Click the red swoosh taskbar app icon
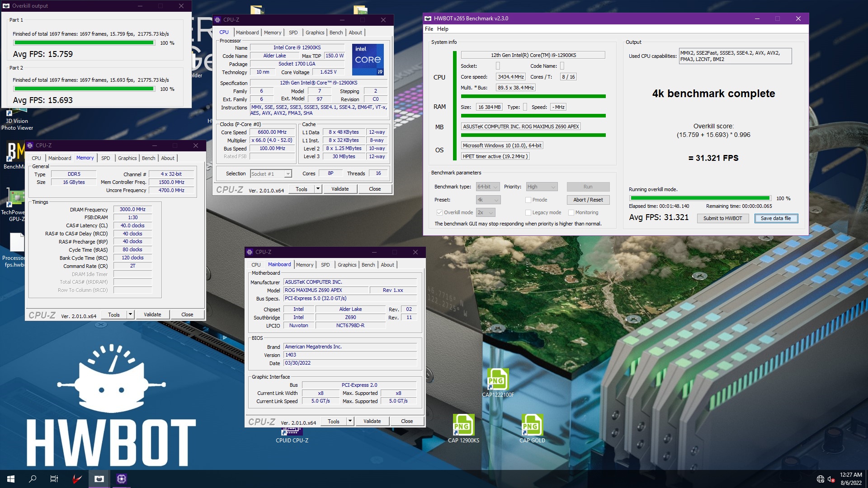The height and width of the screenshot is (488, 868). coord(77,479)
